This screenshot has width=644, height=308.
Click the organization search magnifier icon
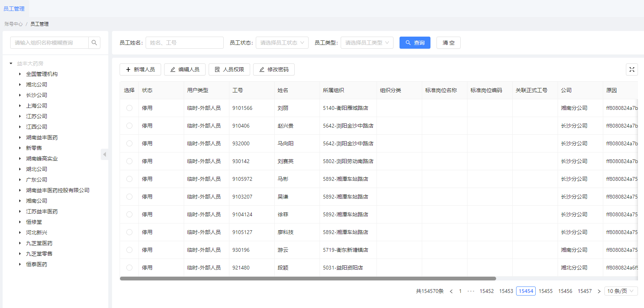[94, 43]
